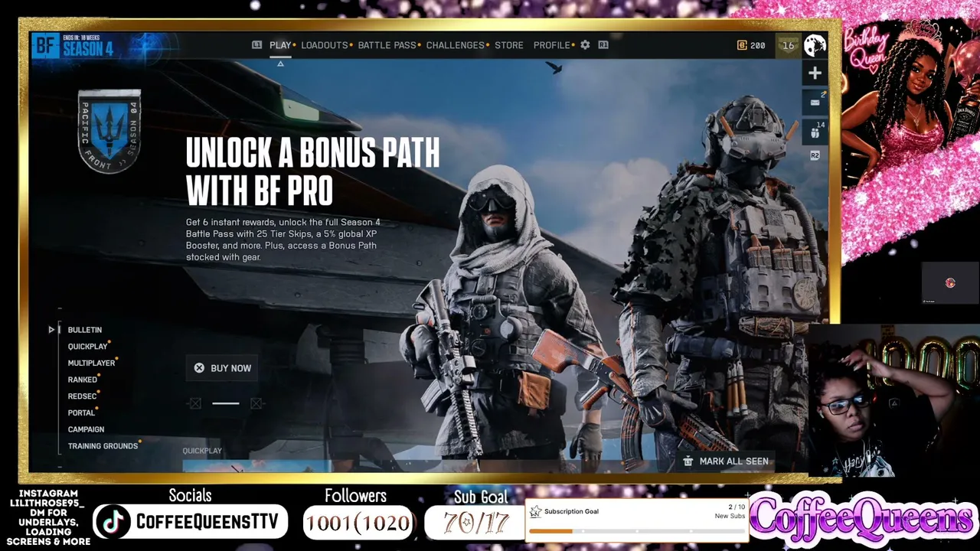Click the previous banner arrow box

tap(195, 403)
